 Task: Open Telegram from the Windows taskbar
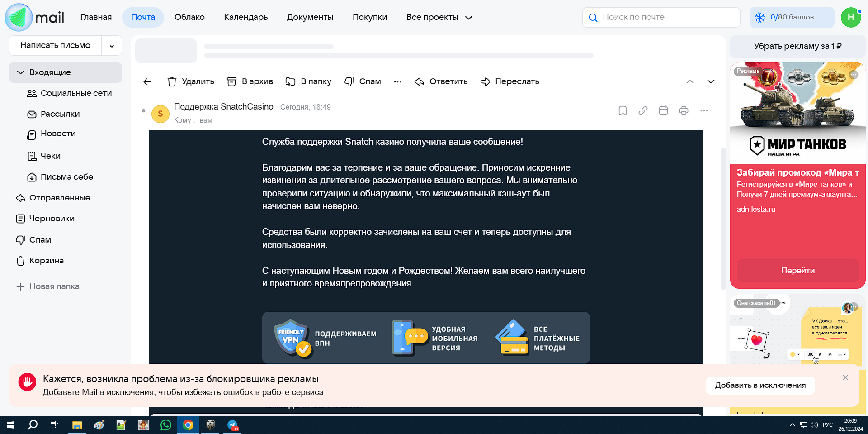(x=232, y=425)
